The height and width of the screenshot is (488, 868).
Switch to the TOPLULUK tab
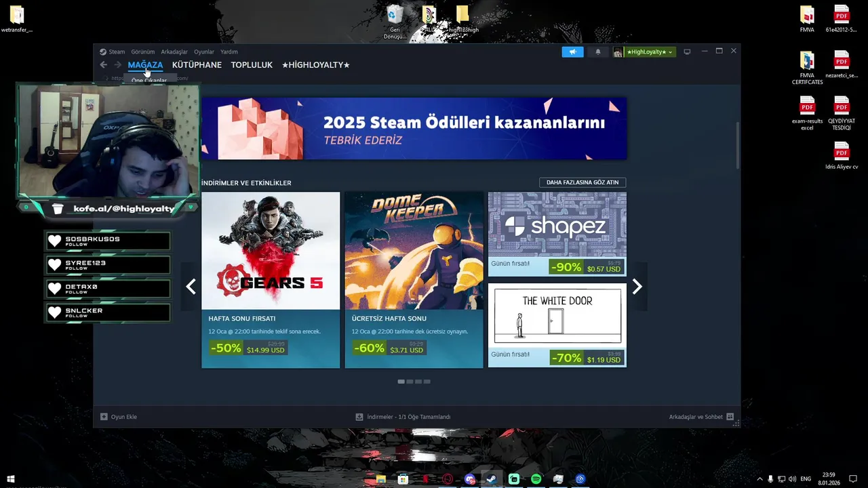point(252,65)
